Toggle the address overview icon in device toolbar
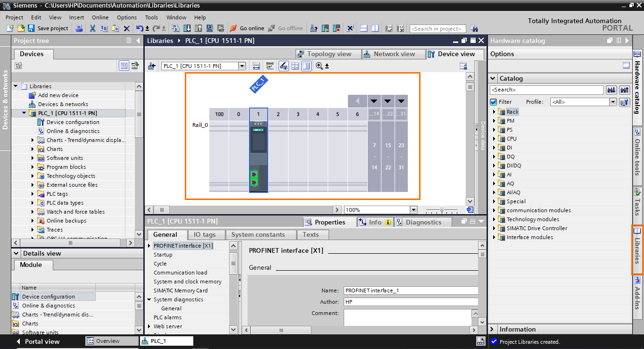The image size is (644, 349). (283, 66)
